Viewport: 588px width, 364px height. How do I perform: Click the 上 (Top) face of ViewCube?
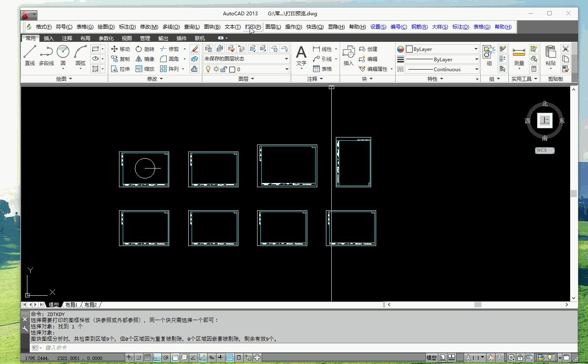point(545,121)
